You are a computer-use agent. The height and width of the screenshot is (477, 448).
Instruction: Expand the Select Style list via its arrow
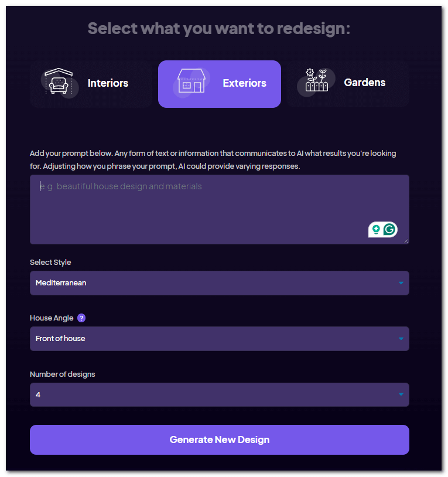(401, 283)
